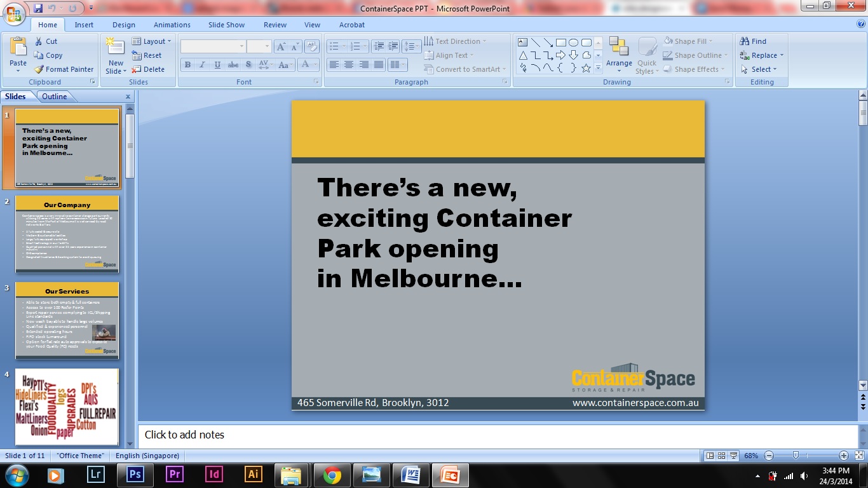
Task: Center the paragraph text
Action: pos(349,65)
